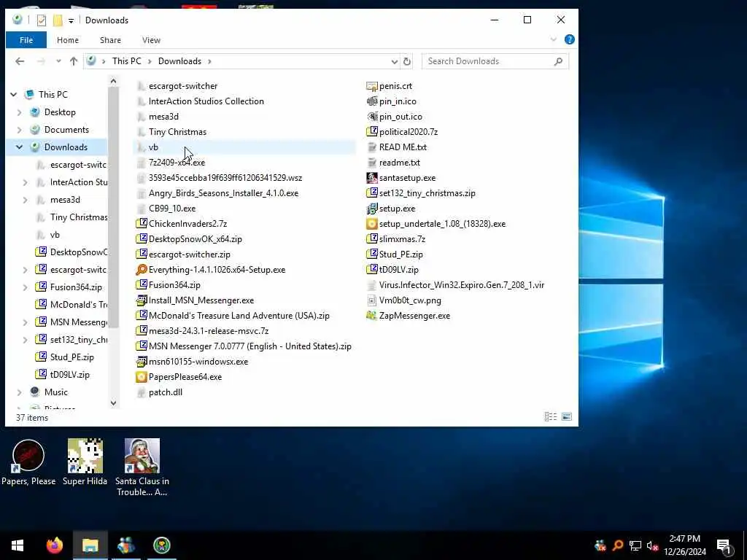
Task: Open MSN Messenger taskbar icon
Action: [x=125, y=545]
